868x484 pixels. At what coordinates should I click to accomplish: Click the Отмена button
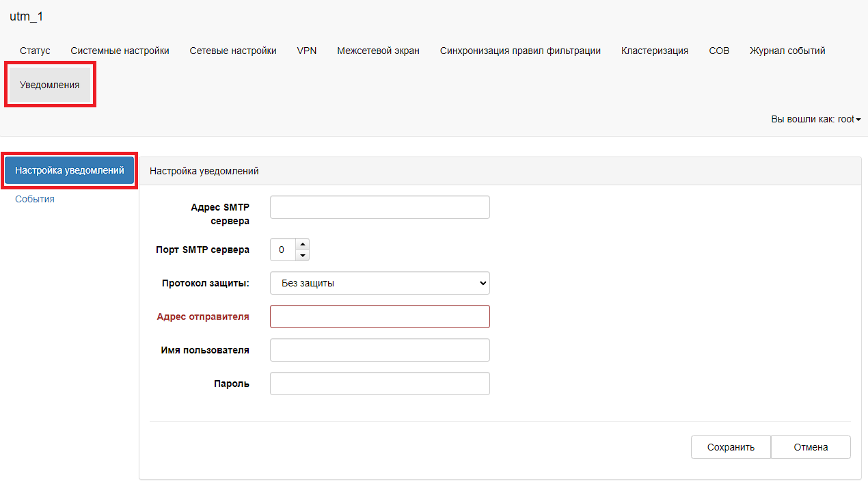(x=811, y=447)
